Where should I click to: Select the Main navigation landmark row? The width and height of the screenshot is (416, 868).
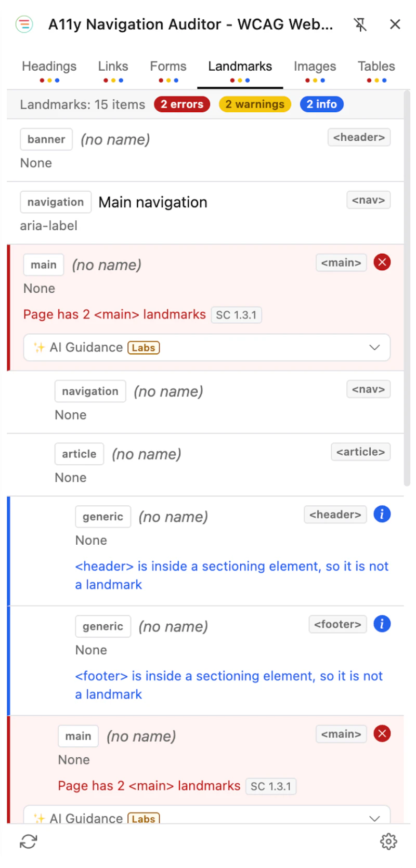pos(205,213)
